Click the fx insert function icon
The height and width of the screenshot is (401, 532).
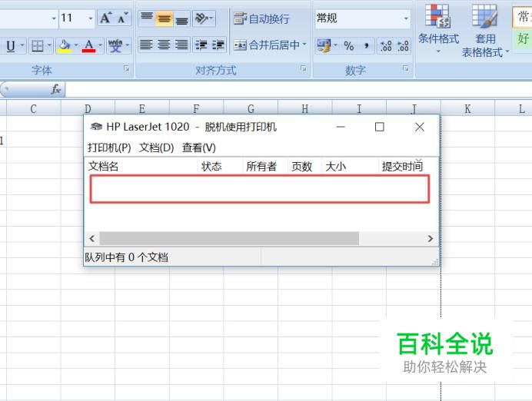pyautogui.click(x=56, y=89)
